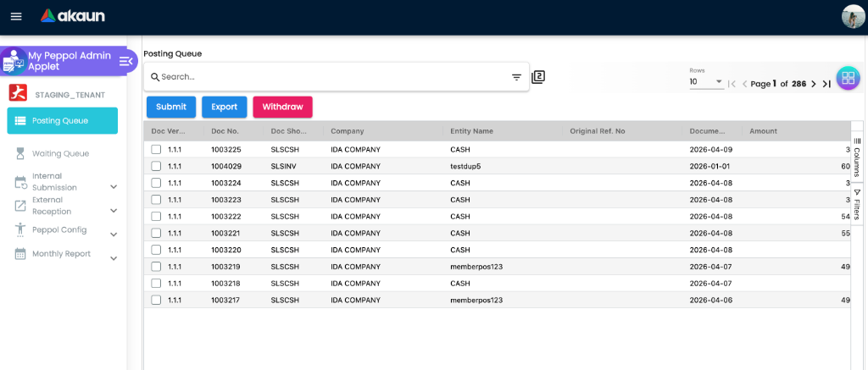Tick the checkbox for doc 1003225
The width and height of the screenshot is (868, 370).
pos(156,149)
